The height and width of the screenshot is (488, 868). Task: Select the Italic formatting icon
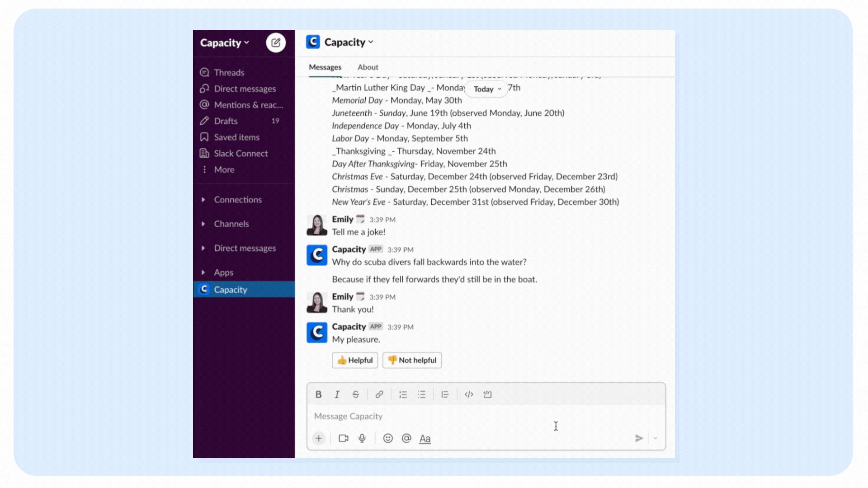336,394
